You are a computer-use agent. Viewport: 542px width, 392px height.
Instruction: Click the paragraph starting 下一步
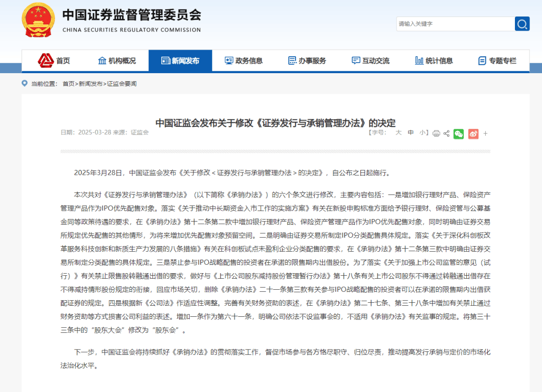(x=276, y=359)
